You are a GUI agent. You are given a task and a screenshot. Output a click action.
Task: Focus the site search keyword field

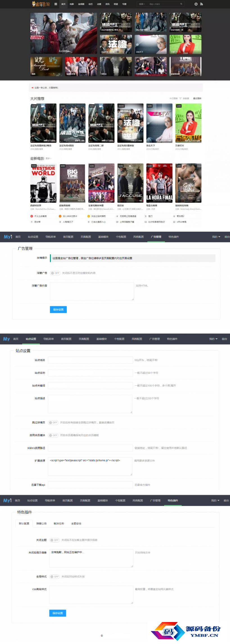tap(163, 4)
